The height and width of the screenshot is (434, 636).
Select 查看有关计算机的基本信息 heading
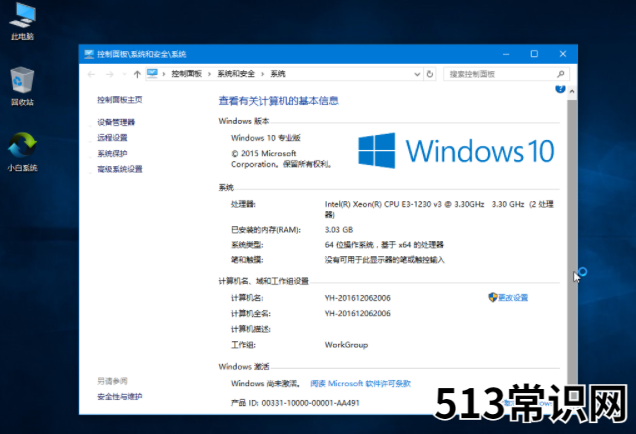point(279,101)
